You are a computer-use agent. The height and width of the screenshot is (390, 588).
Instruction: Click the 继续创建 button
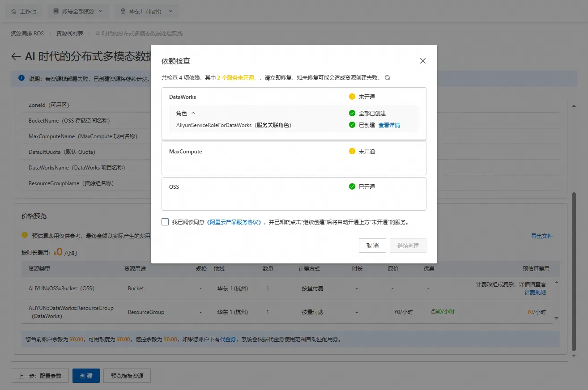(x=408, y=246)
